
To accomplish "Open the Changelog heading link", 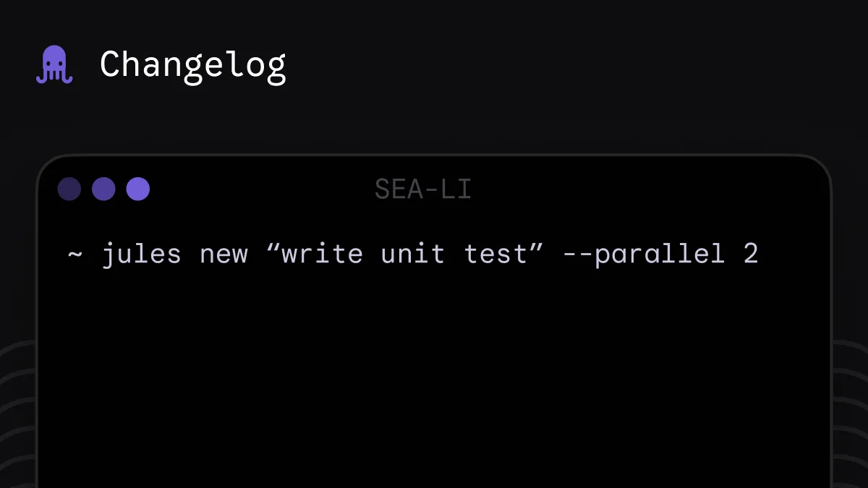I will [192, 65].
